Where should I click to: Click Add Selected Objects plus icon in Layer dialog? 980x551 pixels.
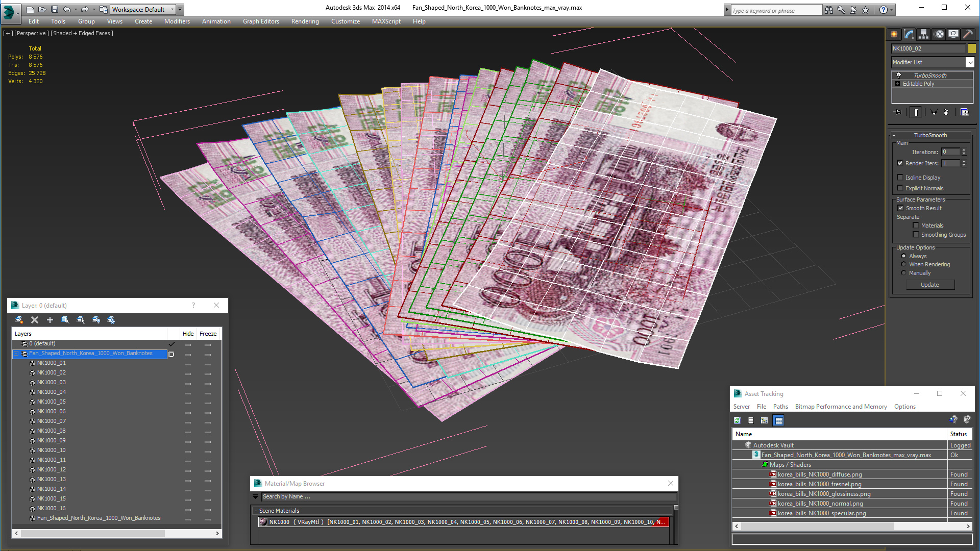coord(50,320)
